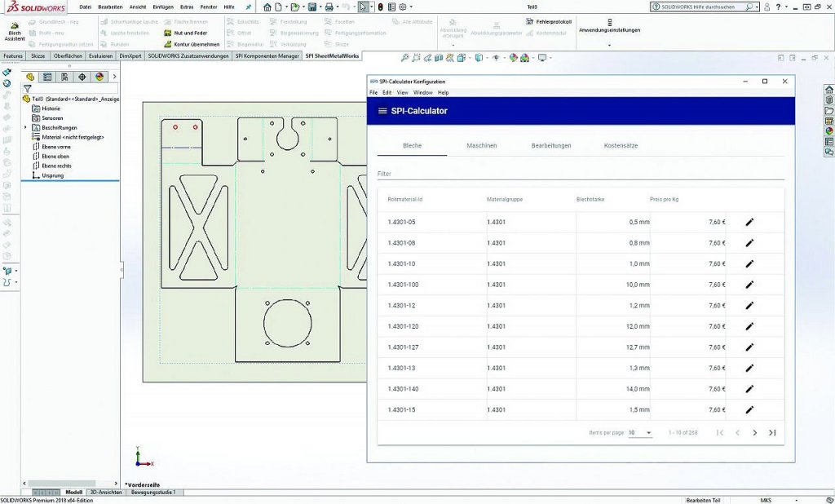
Task: Click the edit pencil for row 1.4301-100
Action: click(x=749, y=285)
